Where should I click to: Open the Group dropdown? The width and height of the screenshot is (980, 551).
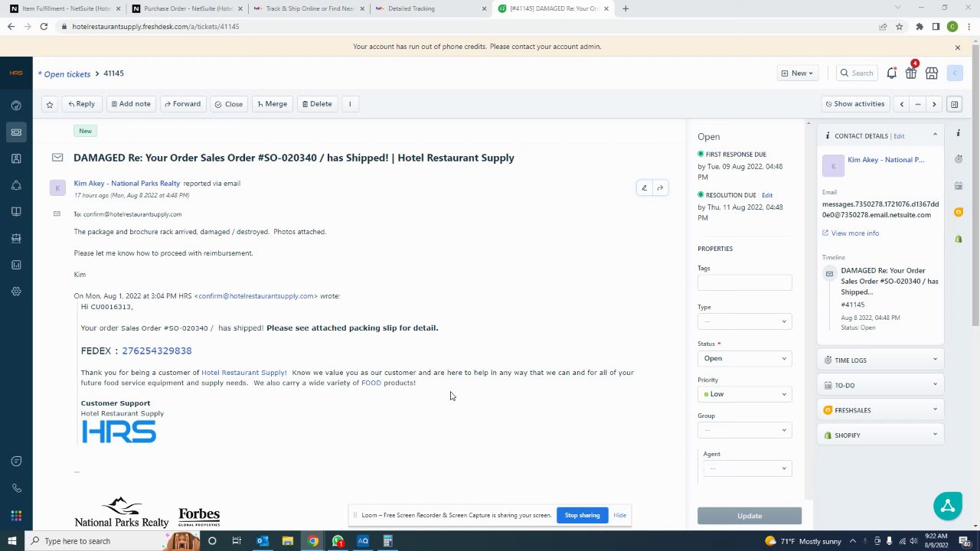coord(744,430)
